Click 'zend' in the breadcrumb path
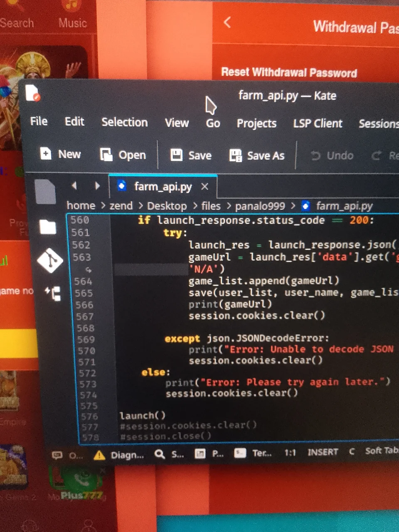Image resolution: width=399 pixels, height=532 pixels. 121,206
